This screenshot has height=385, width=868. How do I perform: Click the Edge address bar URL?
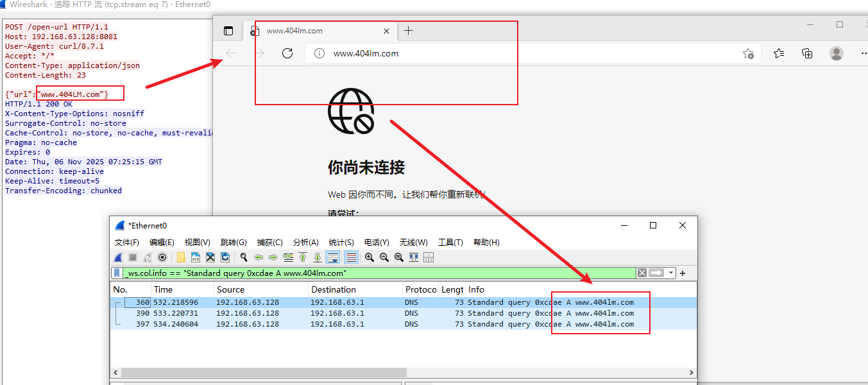click(366, 53)
